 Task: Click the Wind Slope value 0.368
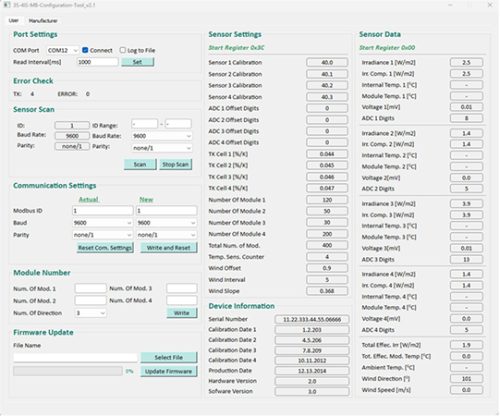pyautogui.click(x=327, y=291)
